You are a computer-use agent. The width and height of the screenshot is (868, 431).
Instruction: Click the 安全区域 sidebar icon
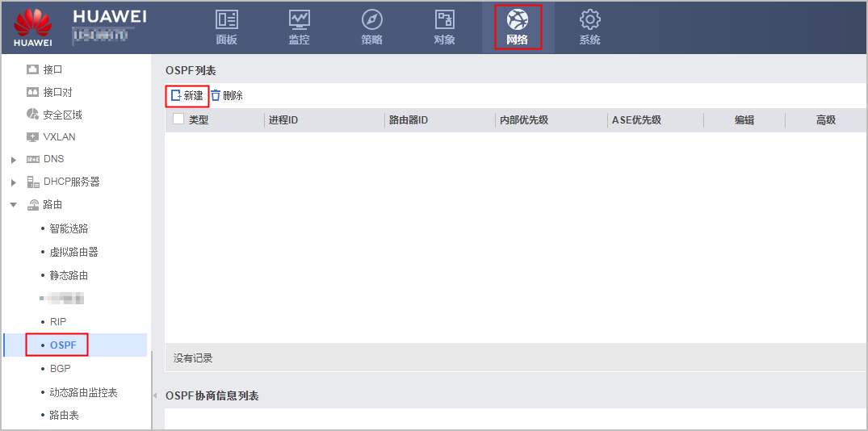33,115
